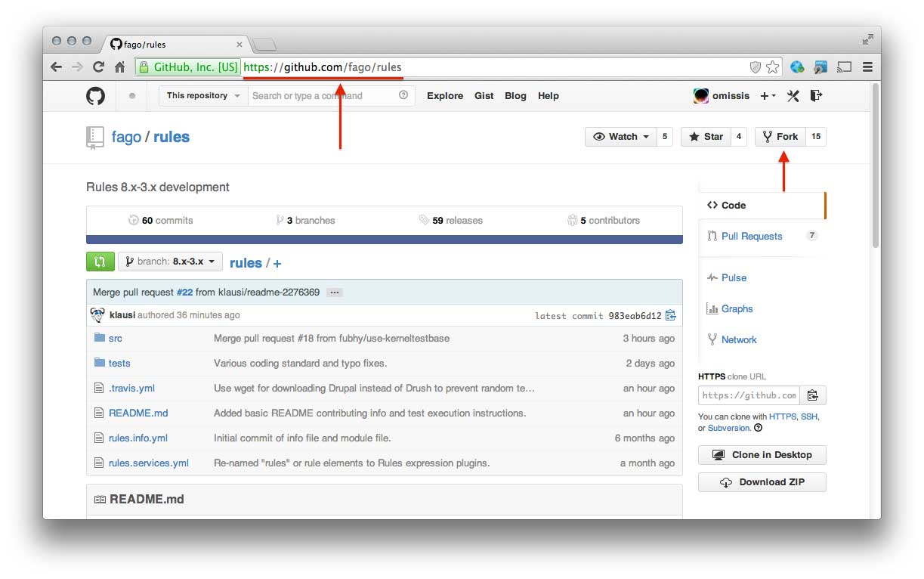Open the README.md file
Image resolution: width=924 pixels, height=579 pixels.
tap(138, 413)
